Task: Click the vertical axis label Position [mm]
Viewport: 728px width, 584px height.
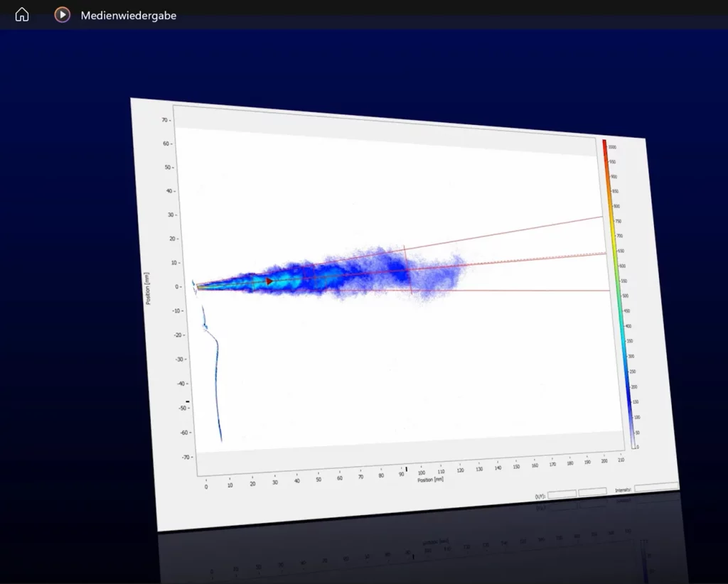Action: (149, 288)
